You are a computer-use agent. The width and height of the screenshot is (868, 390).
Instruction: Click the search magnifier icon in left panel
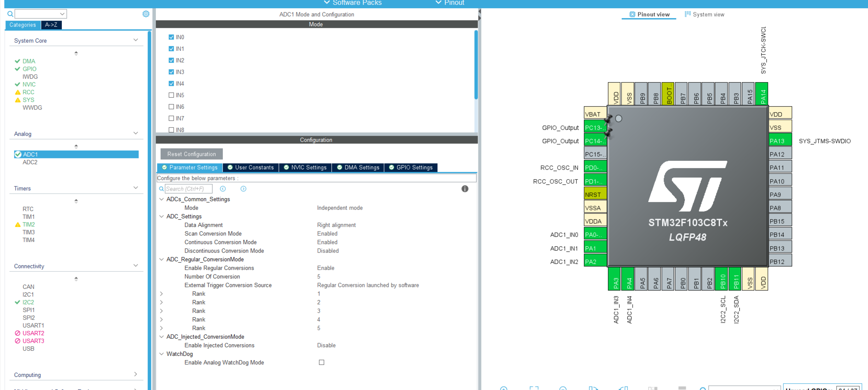(10, 14)
